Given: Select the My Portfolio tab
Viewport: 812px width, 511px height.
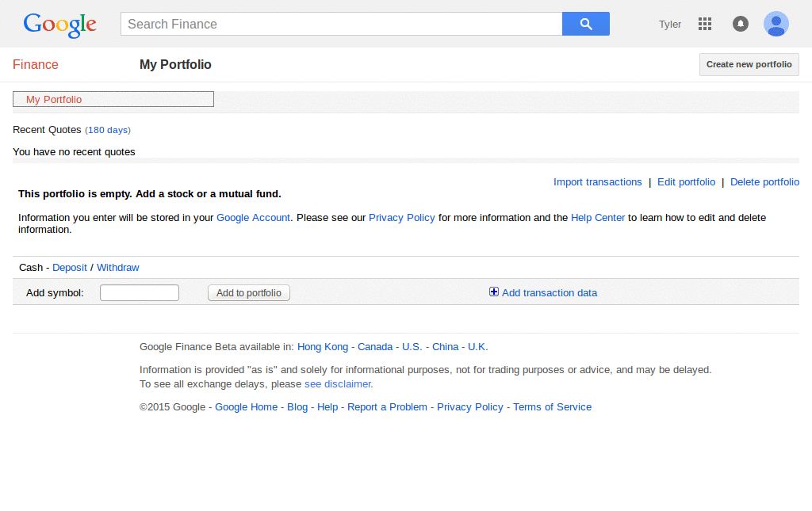Looking at the screenshot, I should coord(113,99).
